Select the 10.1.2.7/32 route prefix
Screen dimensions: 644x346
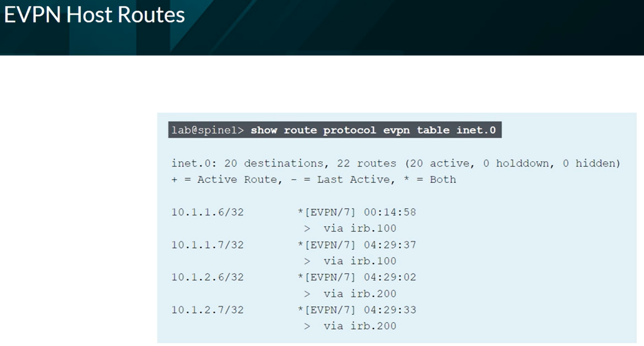pos(207,310)
